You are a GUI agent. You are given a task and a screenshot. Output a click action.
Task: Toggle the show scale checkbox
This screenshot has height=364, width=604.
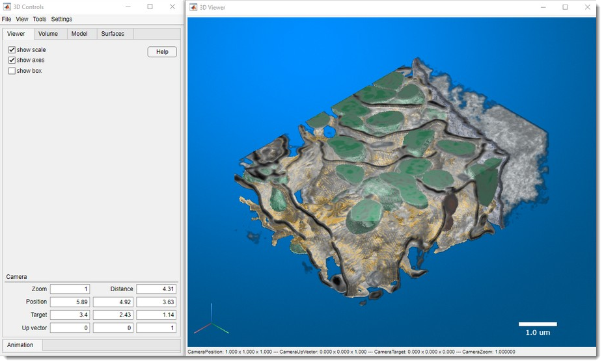pos(12,50)
